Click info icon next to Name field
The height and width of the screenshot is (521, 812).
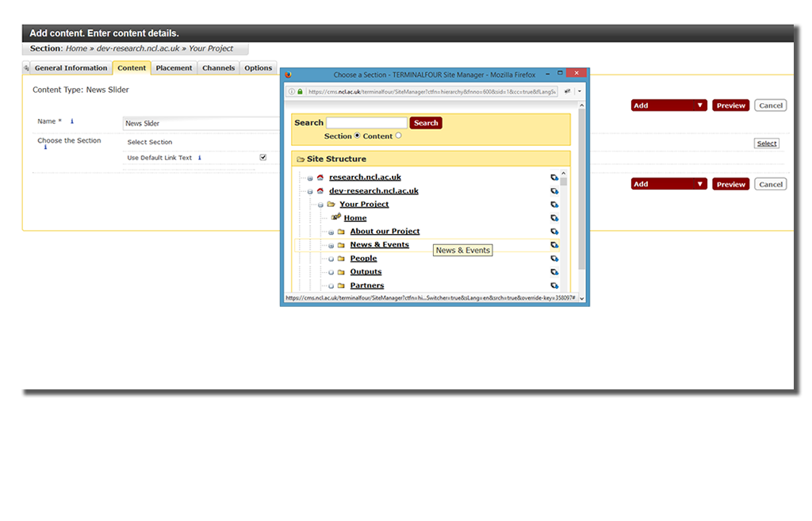72,121
